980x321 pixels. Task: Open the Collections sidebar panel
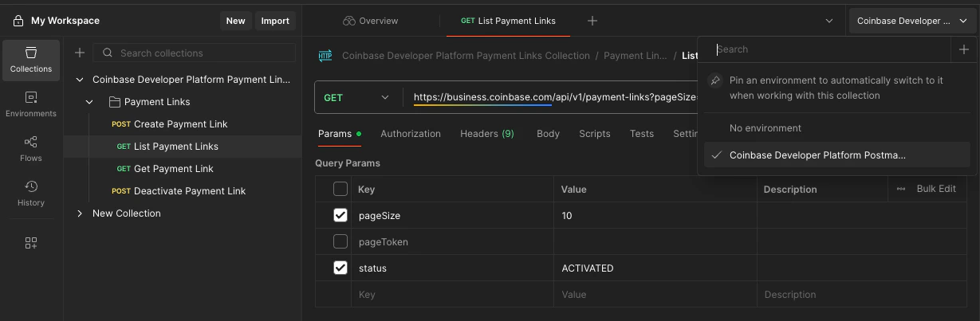31,61
